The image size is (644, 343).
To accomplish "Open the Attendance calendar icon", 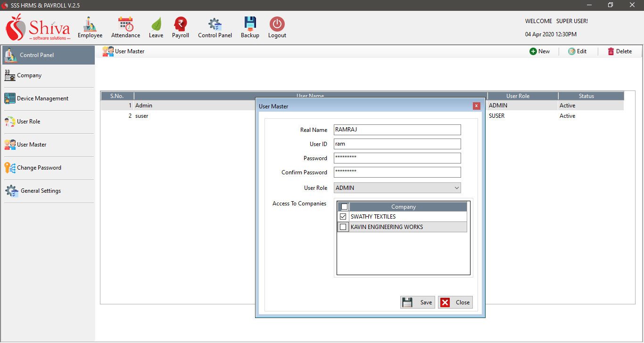I will [125, 24].
